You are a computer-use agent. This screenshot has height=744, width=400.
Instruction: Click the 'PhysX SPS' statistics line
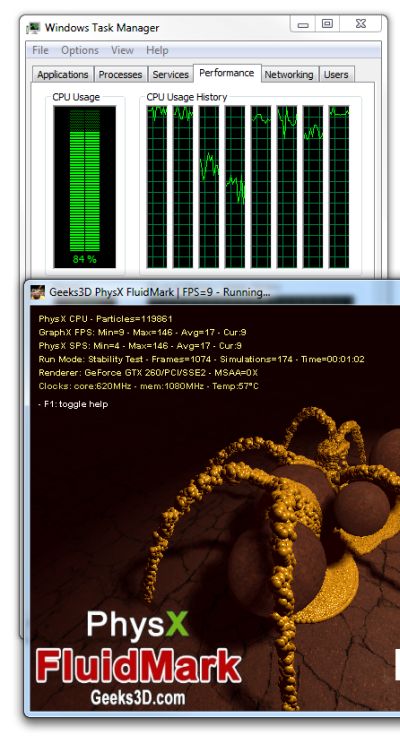pyautogui.click(x=140, y=345)
